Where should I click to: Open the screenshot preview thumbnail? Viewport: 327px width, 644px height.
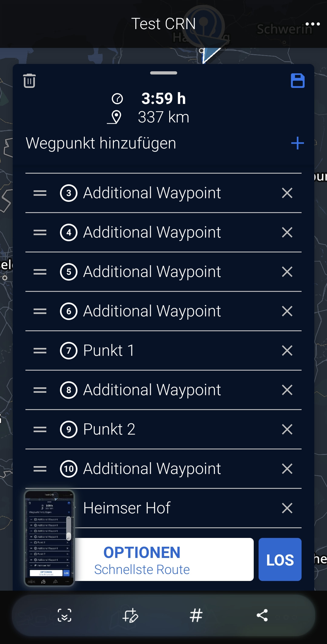49,538
